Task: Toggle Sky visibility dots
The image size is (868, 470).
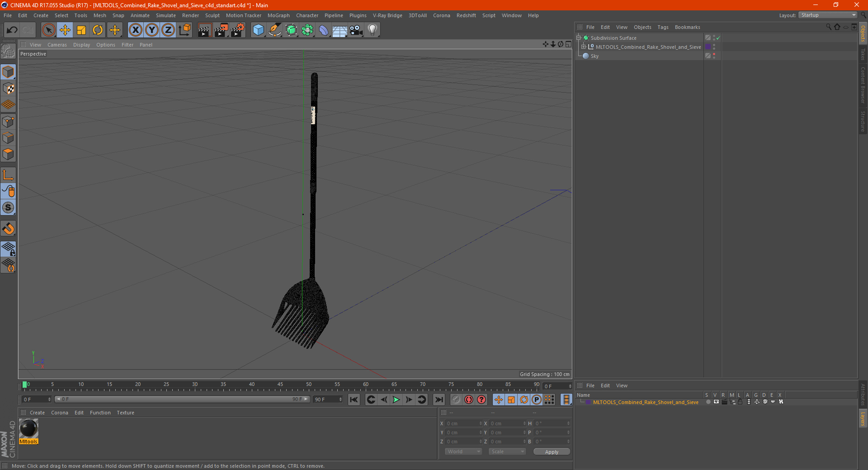Action: click(x=714, y=56)
